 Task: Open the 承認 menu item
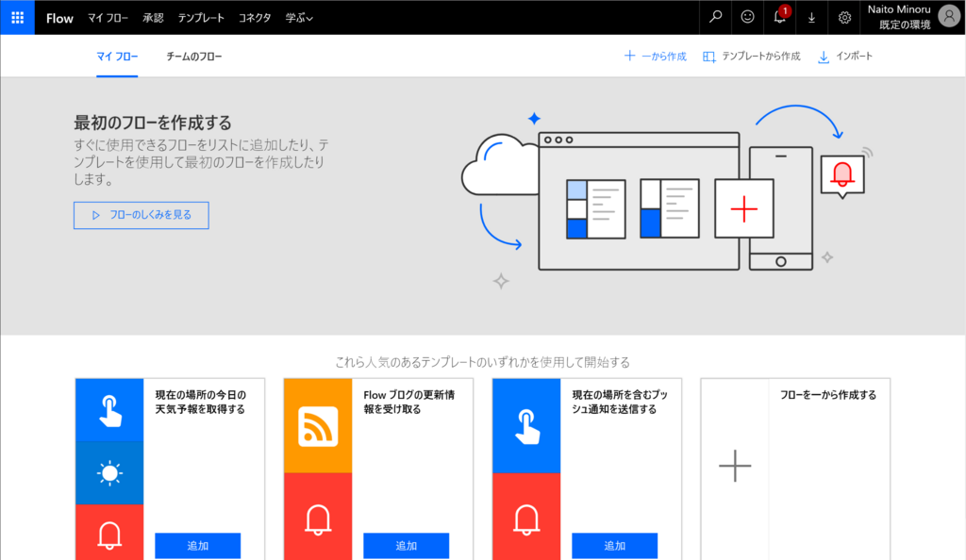(156, 17)
